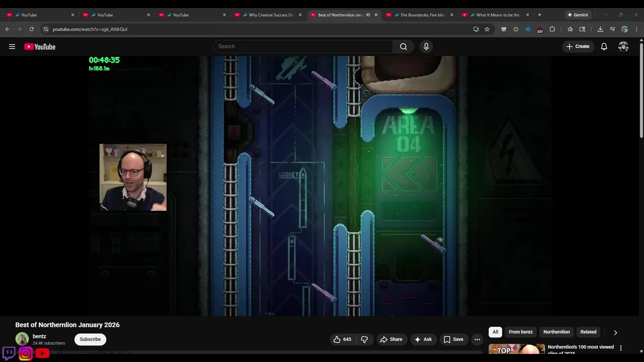This screenshot has width=644, height=362.
Task: Click the search magnifier button
Action: coord(404,47)
